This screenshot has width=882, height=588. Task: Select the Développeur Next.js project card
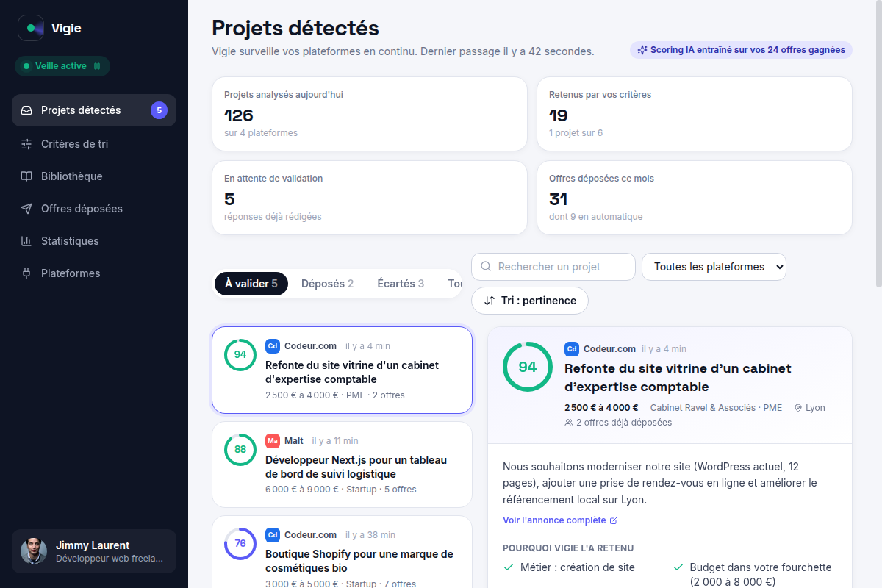[x=342, y=465]
